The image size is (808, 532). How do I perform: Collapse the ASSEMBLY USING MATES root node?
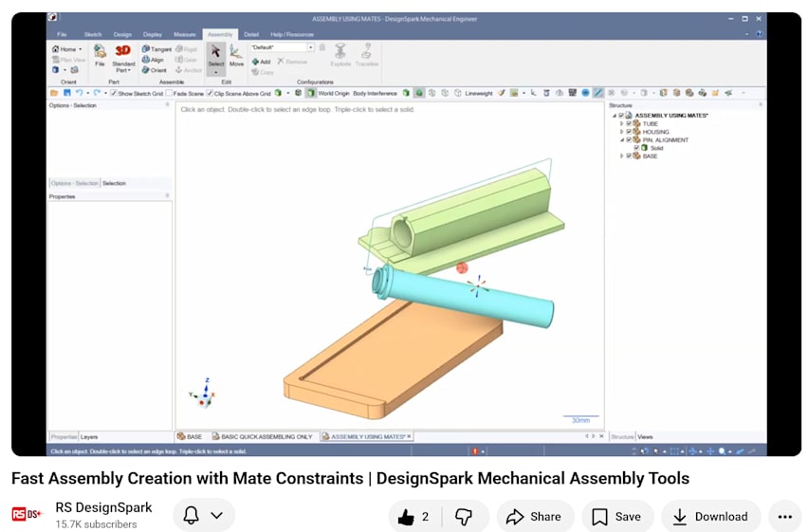coord(615,116)
